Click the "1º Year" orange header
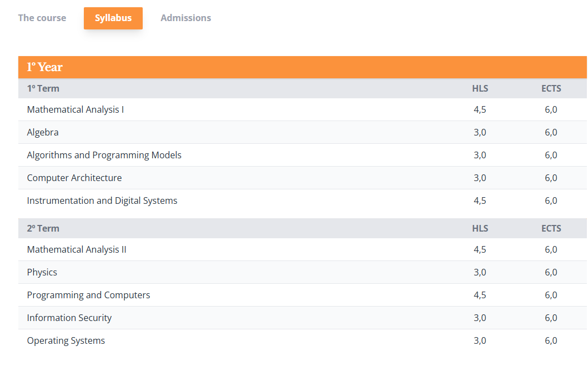588x366 pixels. coord(302,67)
